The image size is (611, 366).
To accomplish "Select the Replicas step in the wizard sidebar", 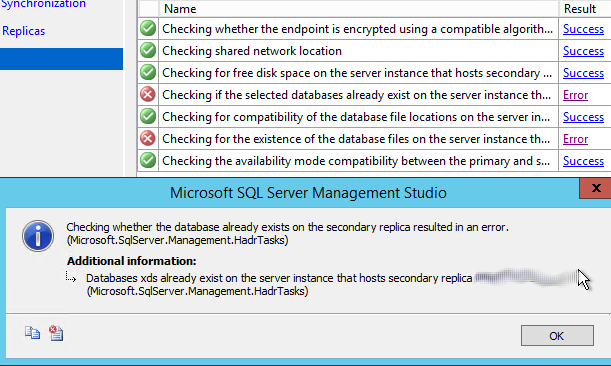I will click(24, 31).
